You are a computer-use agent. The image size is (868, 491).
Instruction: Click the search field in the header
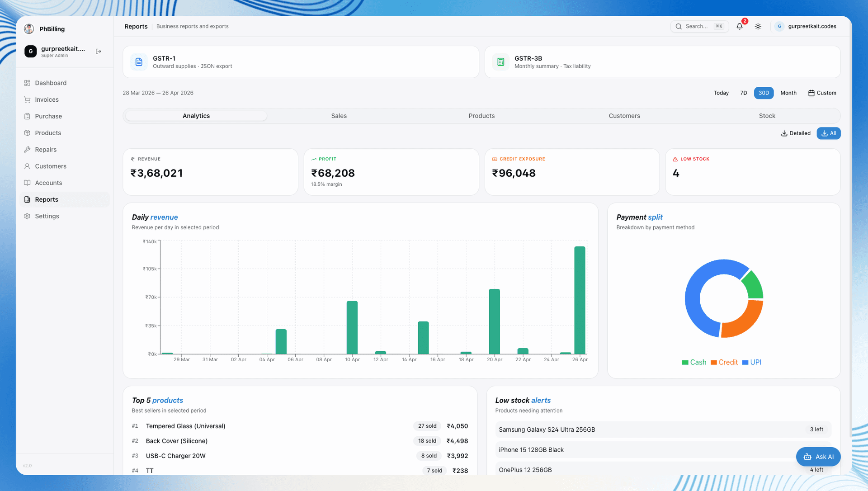coord(699,26)
